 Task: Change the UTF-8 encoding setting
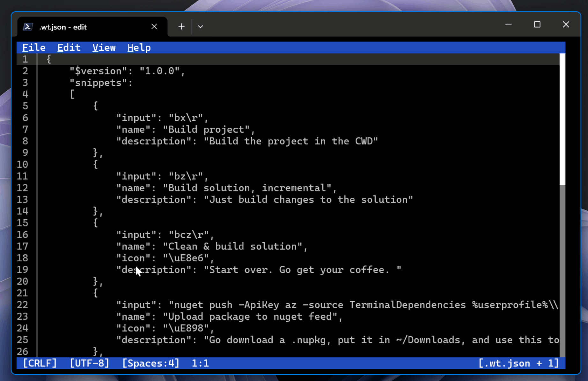pyautogui.click(x=90, y=363)
